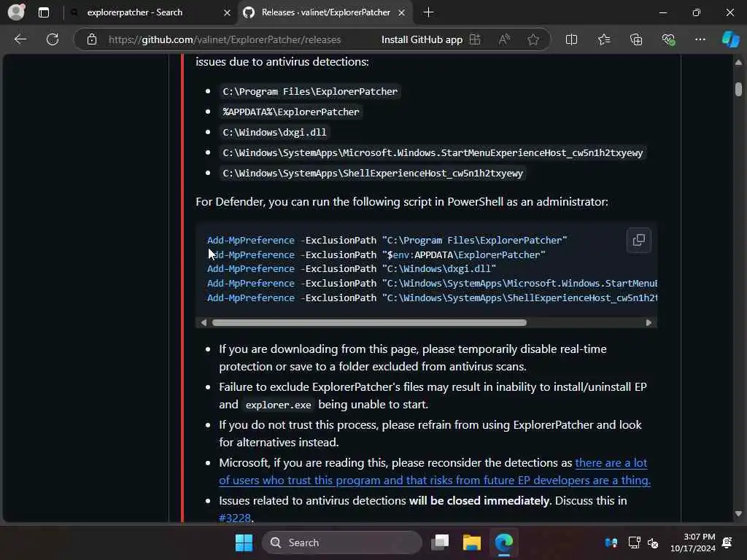Open File Explorer from taskbar
The width and height of the screenshot is (747, 560).
click(472, 542)
